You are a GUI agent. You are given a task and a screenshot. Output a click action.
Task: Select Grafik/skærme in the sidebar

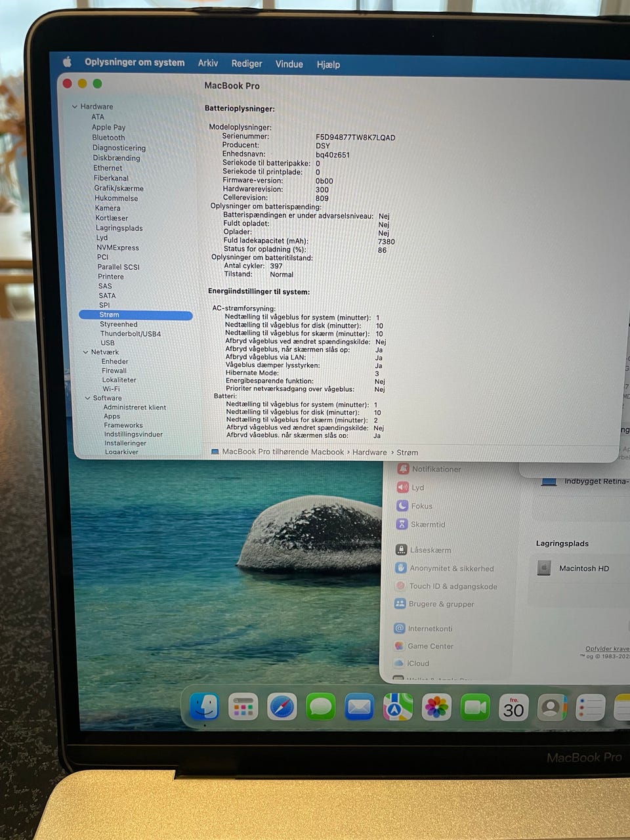pyautogui.click(x=119, y=188)
